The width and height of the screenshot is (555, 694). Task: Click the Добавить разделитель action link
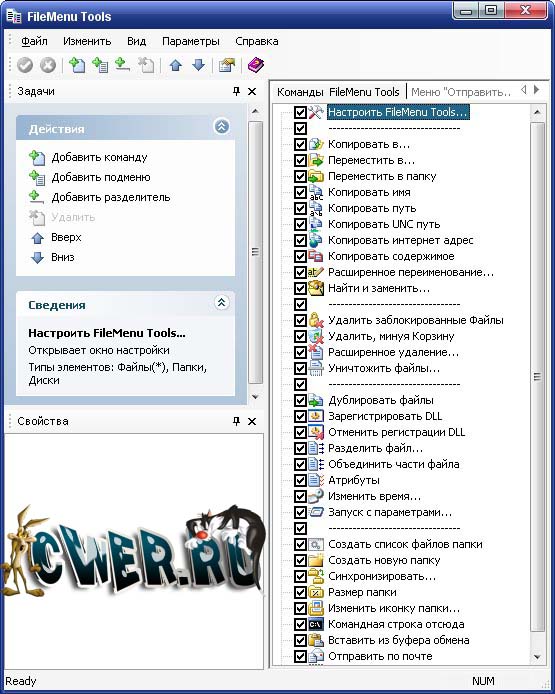(x=111, y=197)
